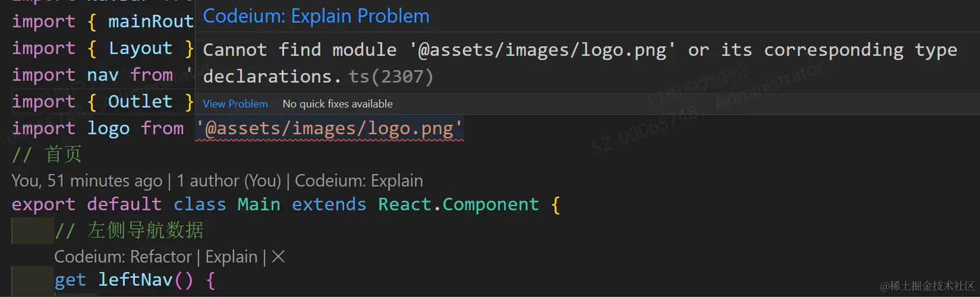Screen dimensions: 980x297
Task: Run Codeium: Refactor on leftNav getter
Action: [x=122, y=257]
